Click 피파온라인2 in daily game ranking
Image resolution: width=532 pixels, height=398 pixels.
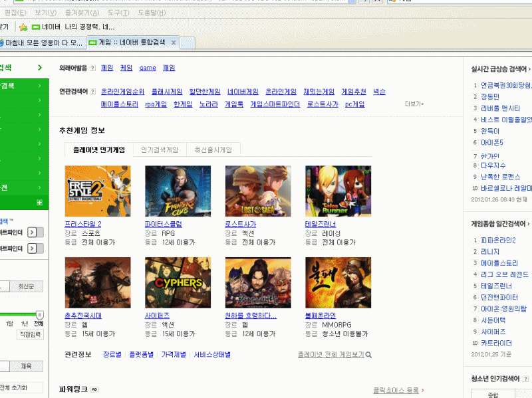[x=498, y=241]
